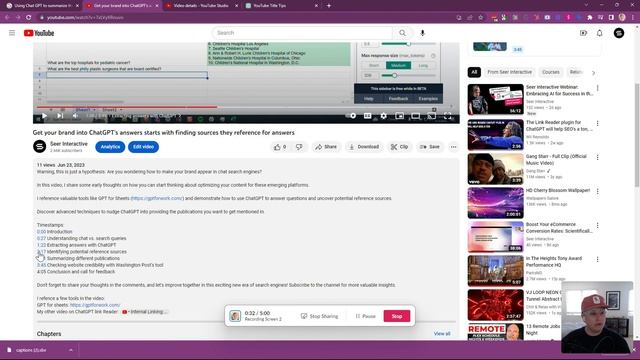This screenshot has height=360, width=640.
Task: Click Stop Sharing in recorder bar
Action: pos(320,316)
